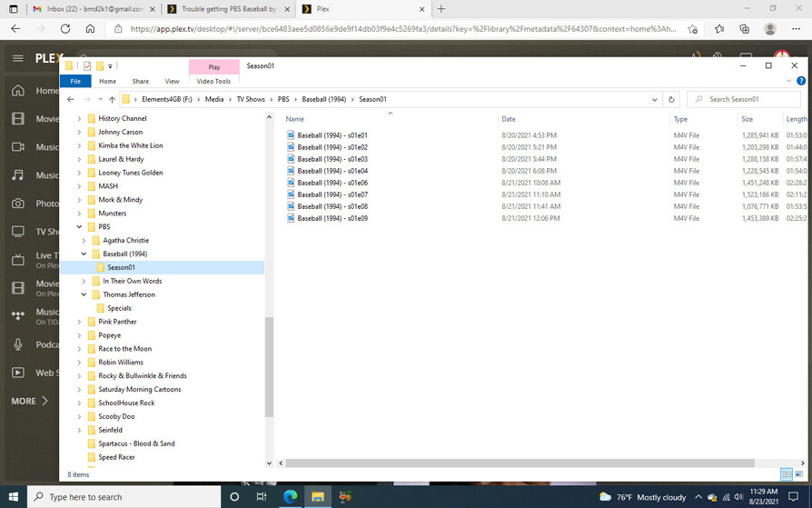812x508 pixels.
Task: Open the Video Tools tab
Action: 213,82
